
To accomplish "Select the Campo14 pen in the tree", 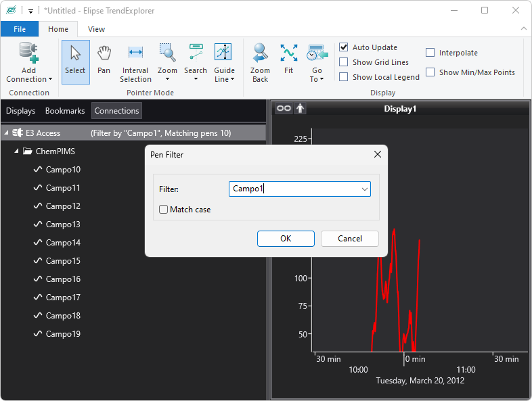I will [63, 243].
